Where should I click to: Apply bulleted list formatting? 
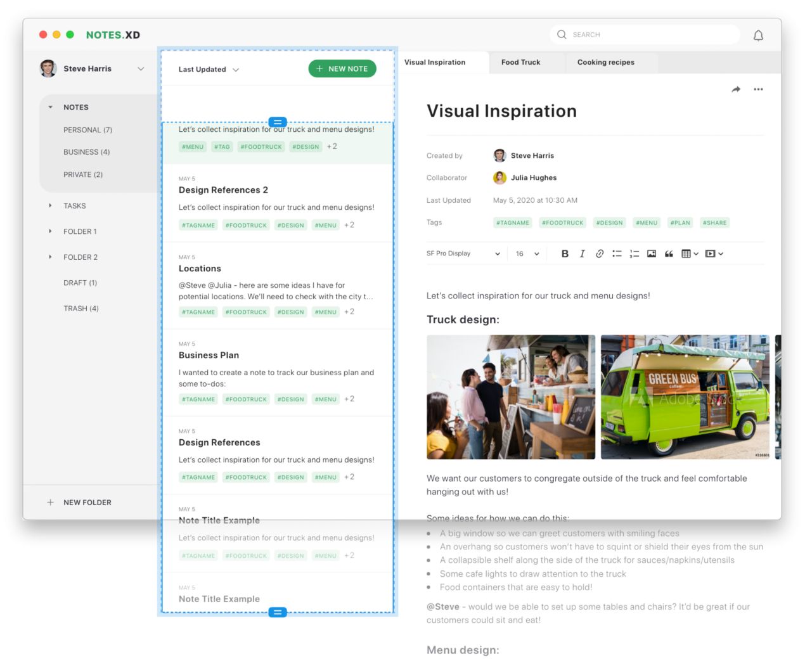pyautogui.click(x=617, y=253)
